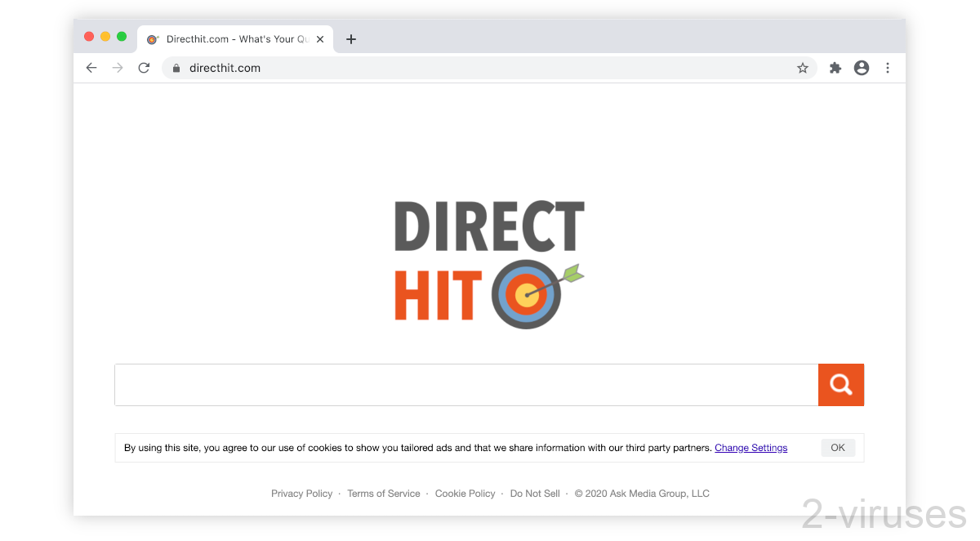Click the browser back navigation arrow
This screenshot has height=541, width=980.
tap(91, 68)
